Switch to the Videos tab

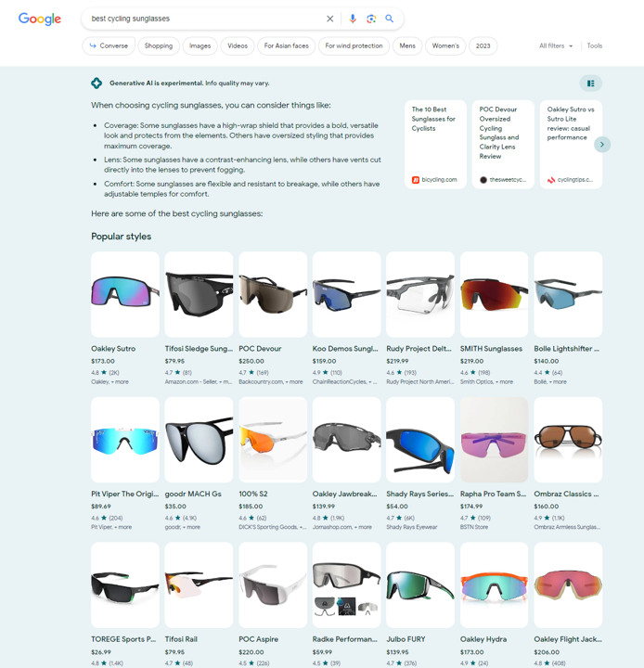[x=238, y=46]
